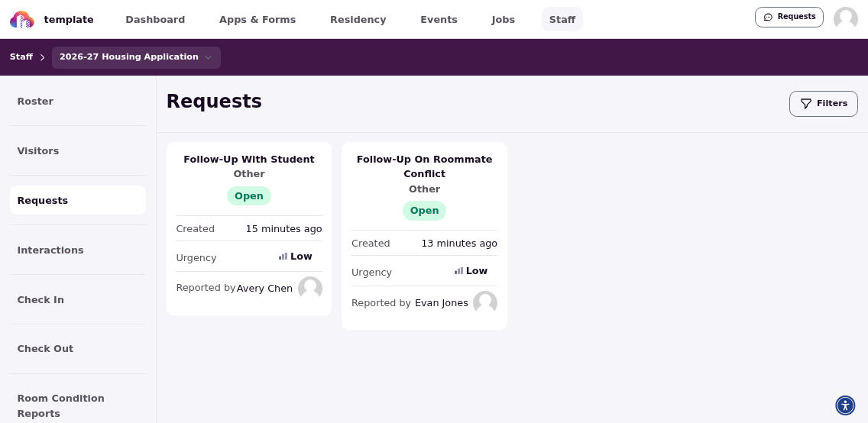Expand the 2026-27 Housing Application dropdown
The width and height of the screenshot is (868, 423).
(136, 57)
